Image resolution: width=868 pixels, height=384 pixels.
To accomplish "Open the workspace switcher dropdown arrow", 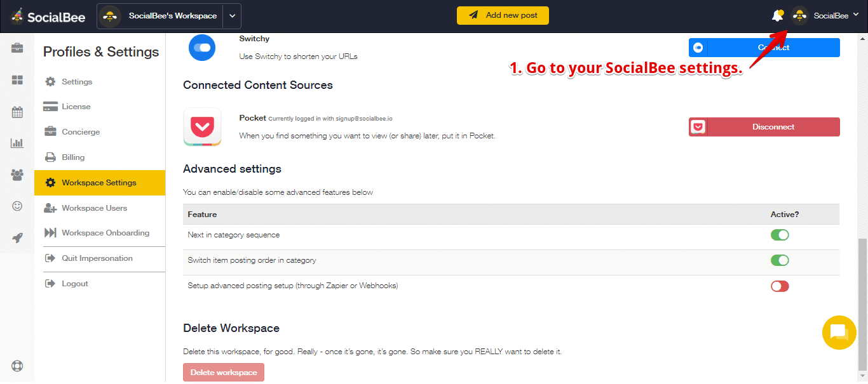I will 233,16.
